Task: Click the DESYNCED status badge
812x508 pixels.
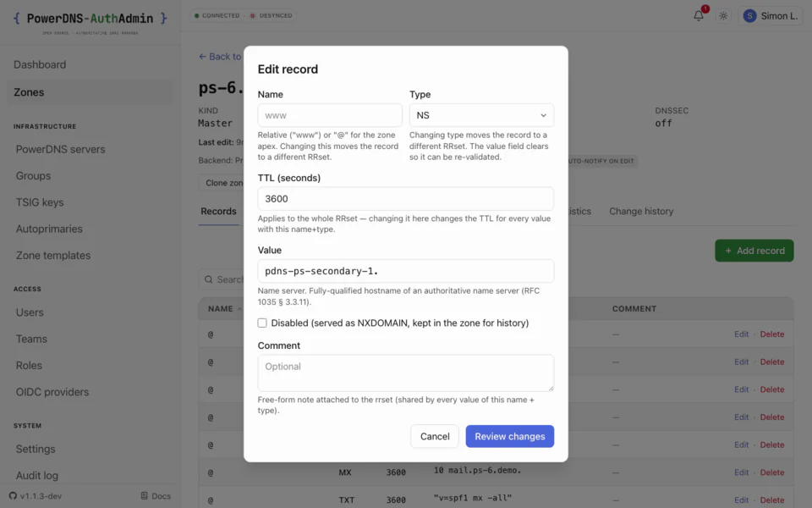Action: [x=272, y=15]
